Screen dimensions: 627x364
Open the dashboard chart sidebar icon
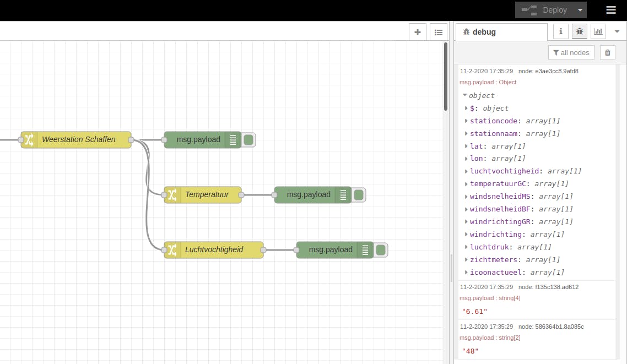coord(598,31)
